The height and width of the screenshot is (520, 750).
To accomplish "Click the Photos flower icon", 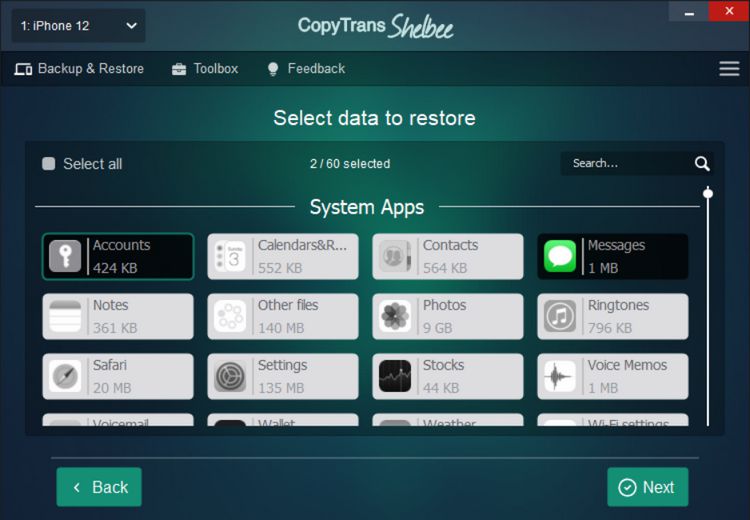I will [x=395, y=316].
